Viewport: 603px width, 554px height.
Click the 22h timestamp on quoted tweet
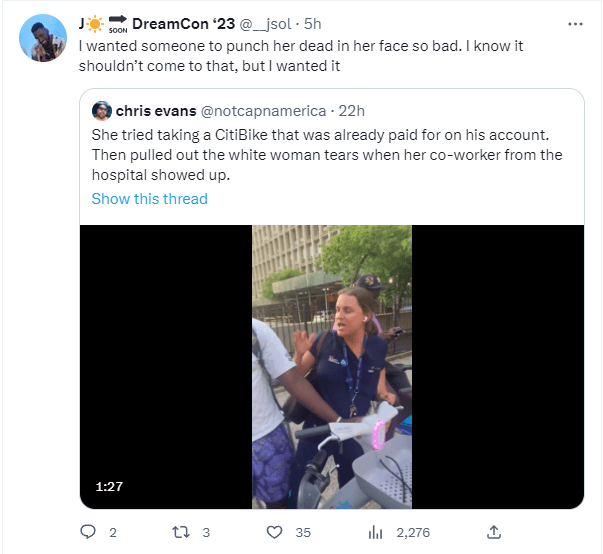point(351,111)
